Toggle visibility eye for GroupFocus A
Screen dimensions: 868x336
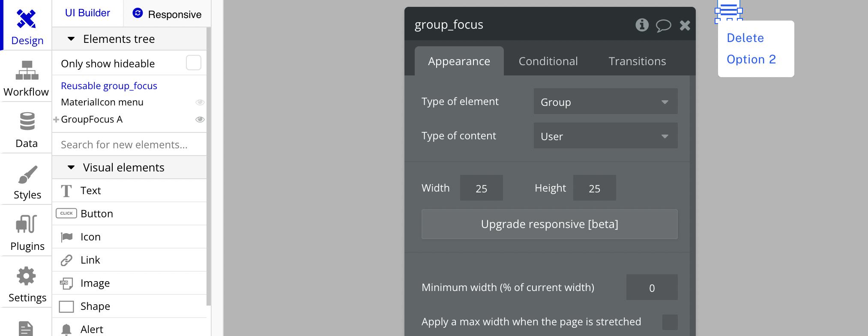tap(200, 120)
